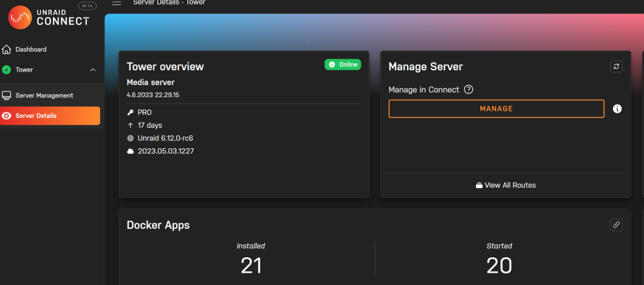644x285 pixels.
Task: Click the Installed count 21
Action: (251, 266)
